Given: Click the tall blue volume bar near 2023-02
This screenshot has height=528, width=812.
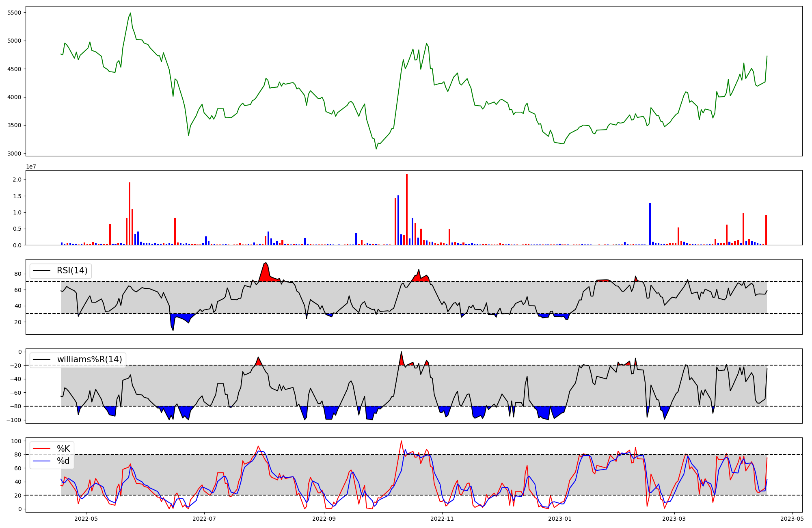Looking at the screenshot, I should click(x=650, y=224).
